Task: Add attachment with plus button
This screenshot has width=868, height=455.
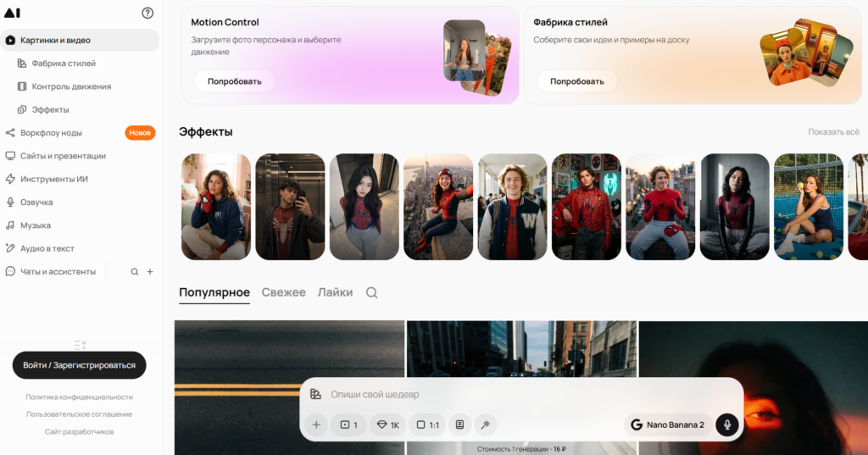Action: (x=316, y=425)
